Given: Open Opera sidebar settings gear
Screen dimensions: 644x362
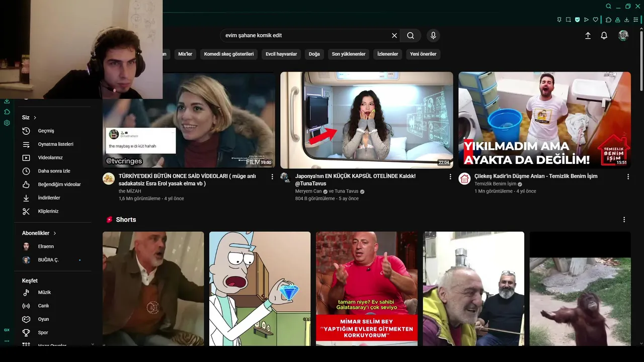Looking at the screenshot, I should [7, 123].
